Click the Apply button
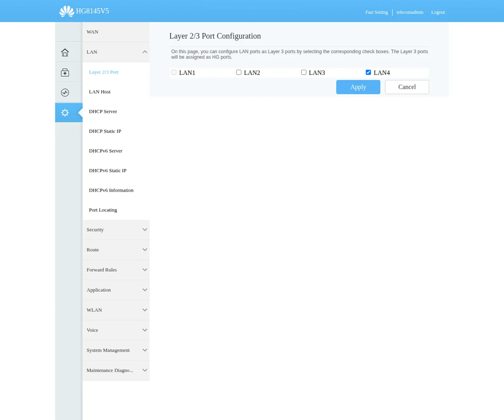 coord(358,87)
